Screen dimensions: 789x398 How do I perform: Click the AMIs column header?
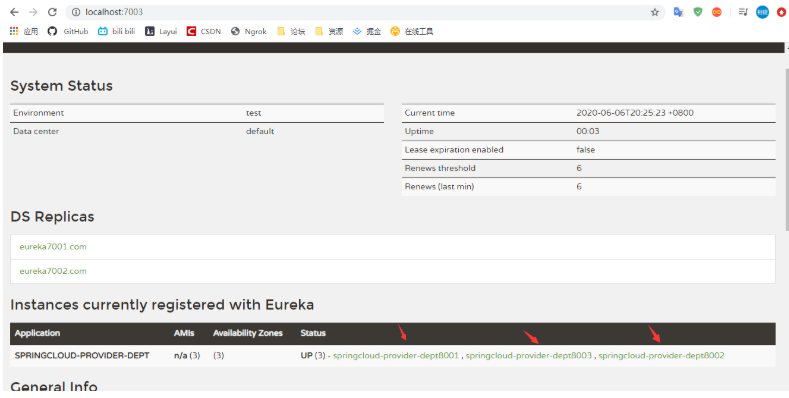(184, 333)
